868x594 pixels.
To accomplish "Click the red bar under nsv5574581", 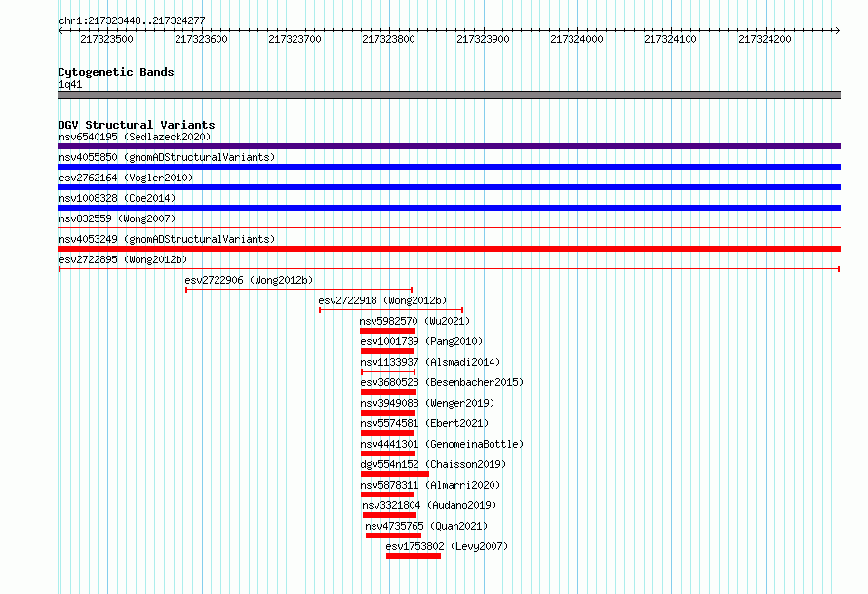I will click(x=387, y=433).
